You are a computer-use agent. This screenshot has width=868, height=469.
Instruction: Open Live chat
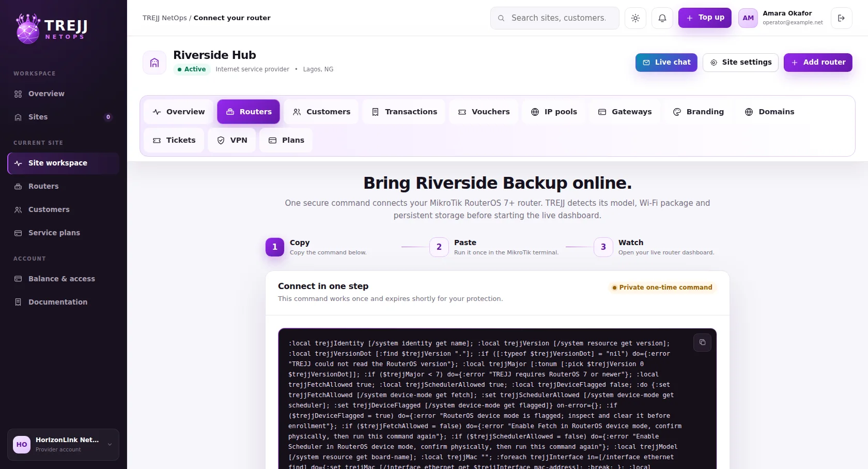[667, 62]
